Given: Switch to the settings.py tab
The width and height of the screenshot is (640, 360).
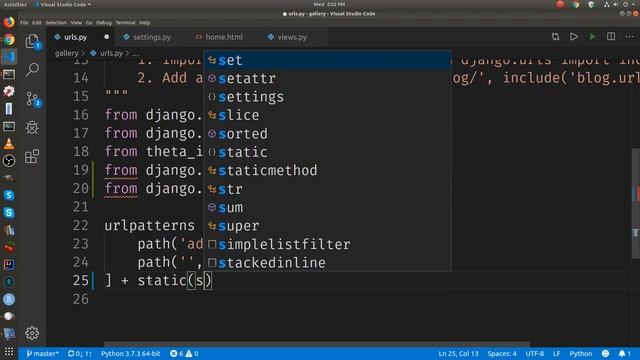Looking at the screenshot, I should pyautogui.click(x=151, y=37).
